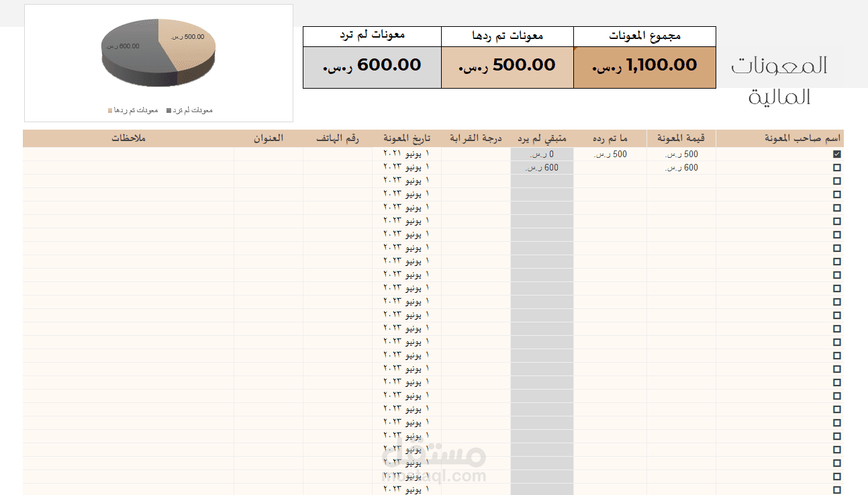Image resolution: width=868 pixels, height=495 pixels.
Task: Click the 600 ر.س. cell under قيمة المعونة
Action: click(x=681, y=168)
